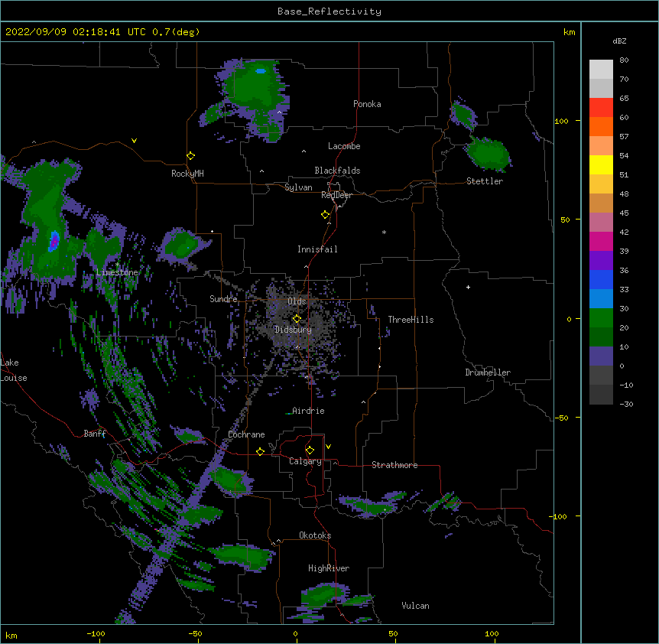Click the RedDeer label

pos(336,195)
